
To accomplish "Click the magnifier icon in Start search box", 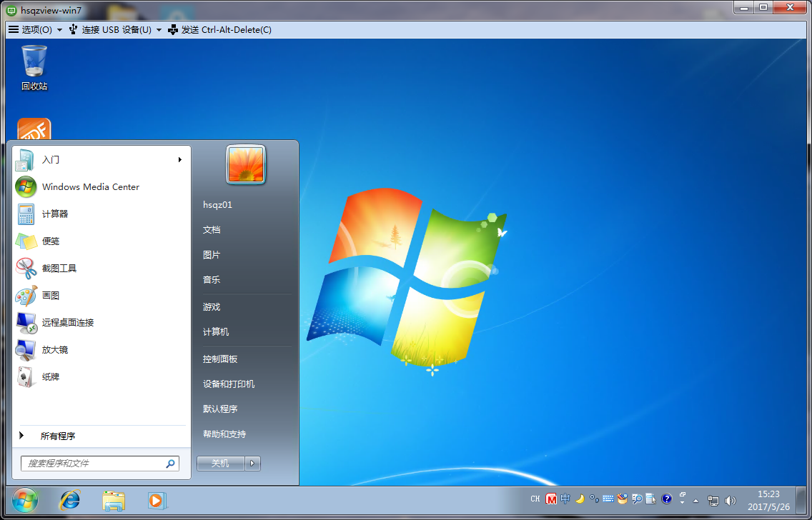I will pos(170,464).
